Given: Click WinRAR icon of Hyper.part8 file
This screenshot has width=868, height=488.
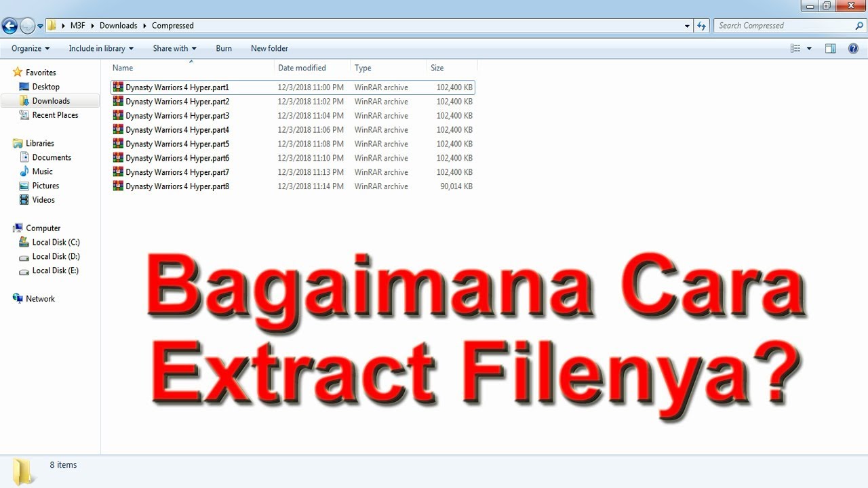Looking at the screenshot, I should pyautogui.click(x=119, y=186).
